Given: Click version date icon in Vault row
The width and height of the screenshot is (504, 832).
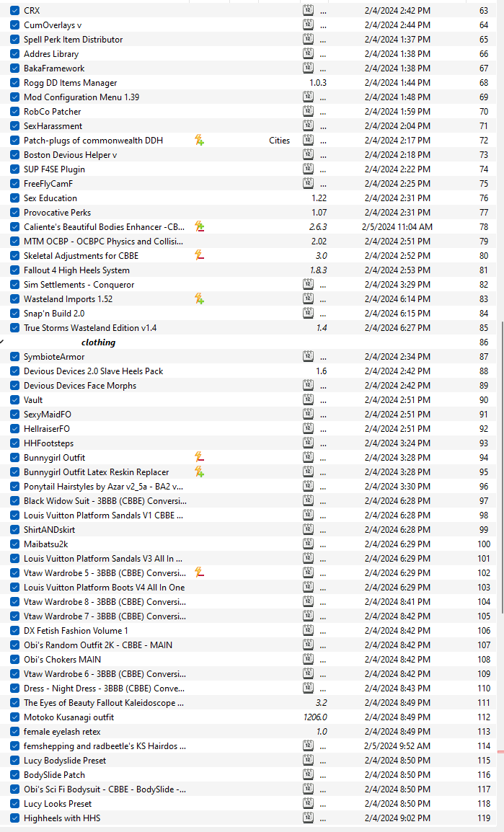Looking at the screenshot, I should point(308,399).
